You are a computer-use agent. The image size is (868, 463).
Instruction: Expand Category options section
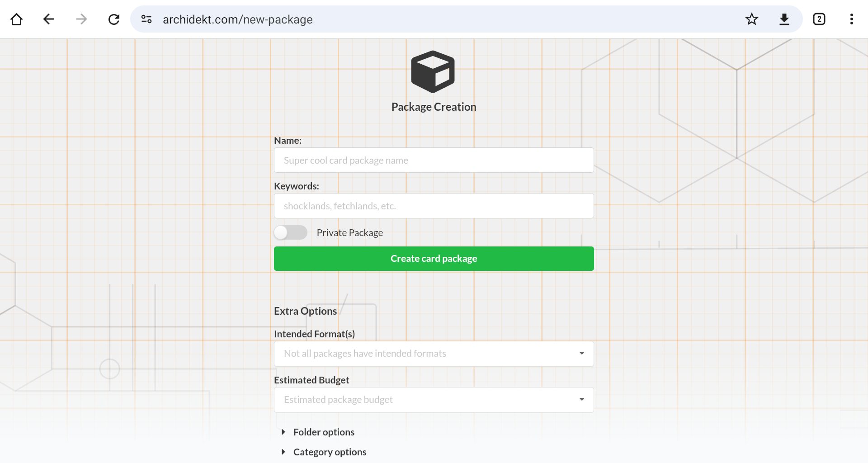tap(329, 452)
